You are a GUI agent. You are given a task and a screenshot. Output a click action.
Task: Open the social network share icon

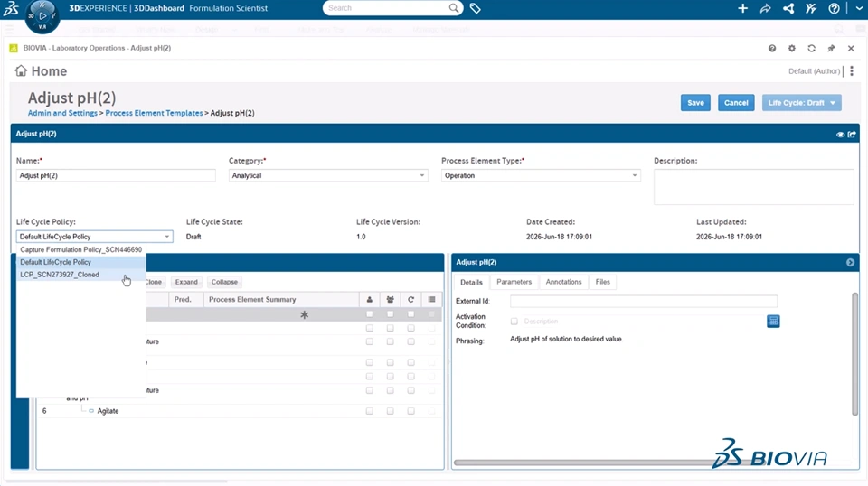[x=788, y=8]
